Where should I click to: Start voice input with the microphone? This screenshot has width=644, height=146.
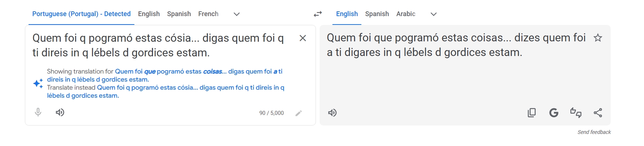tap(38, 112)
